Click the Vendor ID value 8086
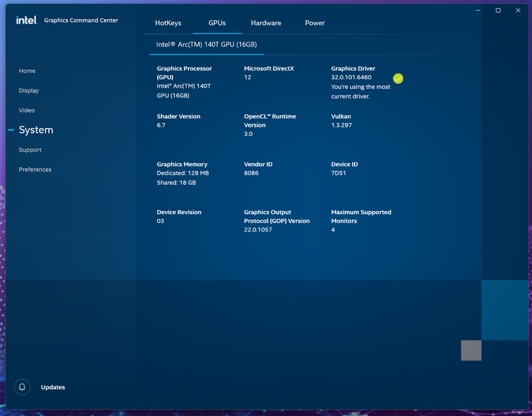 pyautogui.click(x=251, y=173)
